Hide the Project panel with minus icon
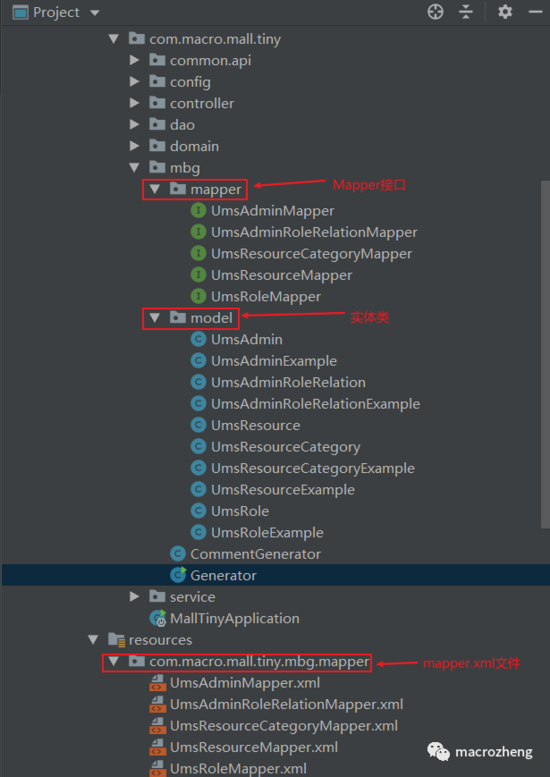 (536, 12)
